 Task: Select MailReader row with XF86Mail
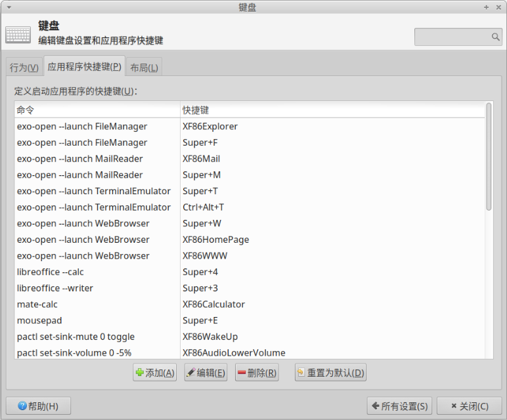(250, 159)
